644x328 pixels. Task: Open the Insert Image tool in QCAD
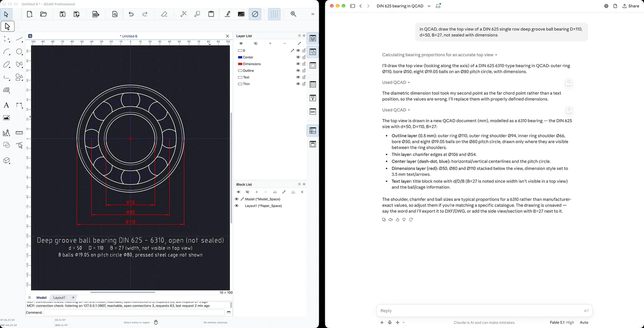pyautogui.click(x=6, y=118)
